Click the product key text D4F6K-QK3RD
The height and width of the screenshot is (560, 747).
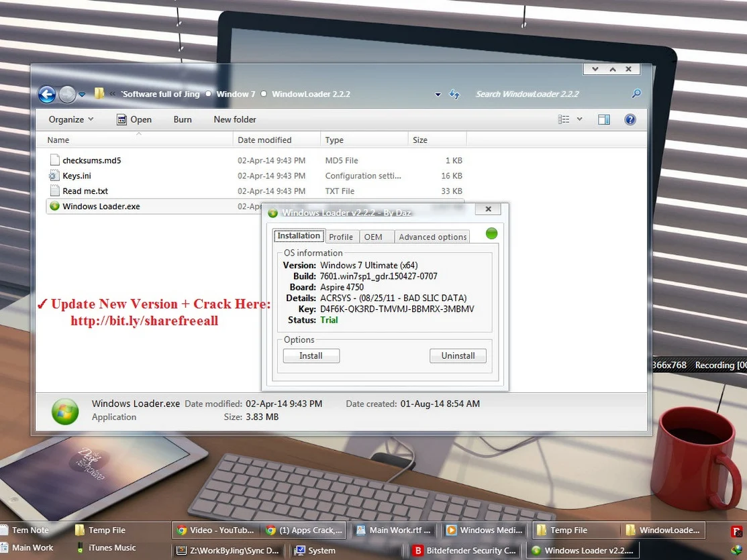[x=397, y=309]
